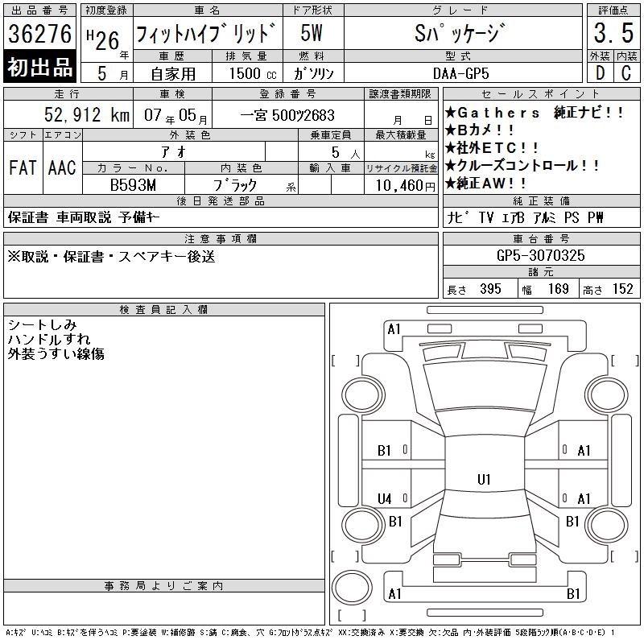644x644 pixels.
Task: Click inspector note 外装うすい線傷
Action: pos(56,353)
